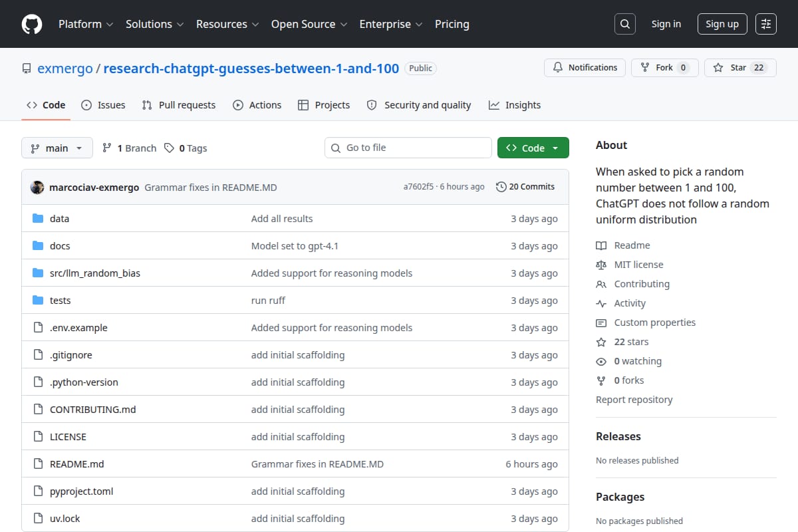The height and width of the screenshot is (532, 798).
Task: Switch to the Actions tab
Action: click(x=257, y=105)
